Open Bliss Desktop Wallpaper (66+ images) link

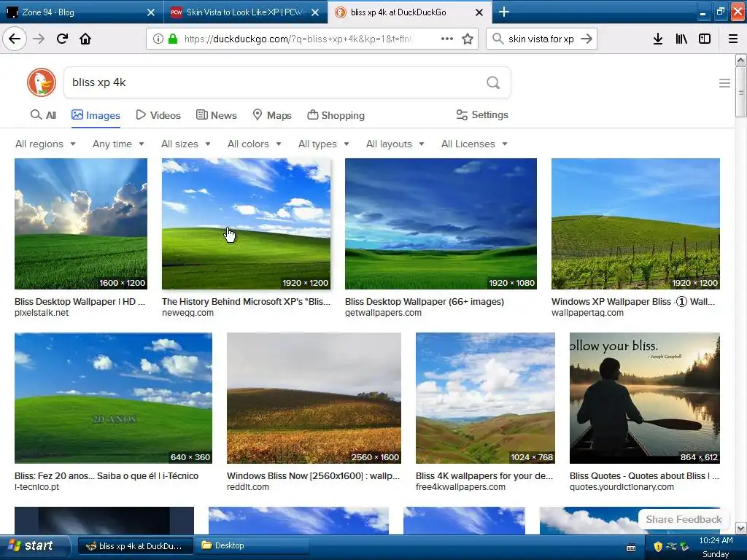[425, 301]
